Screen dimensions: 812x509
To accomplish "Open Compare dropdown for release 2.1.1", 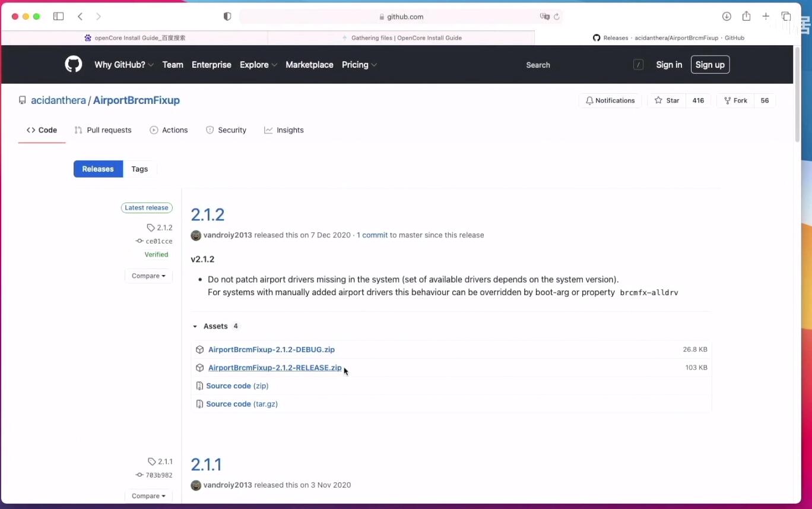I will click(x=148, y=496).
